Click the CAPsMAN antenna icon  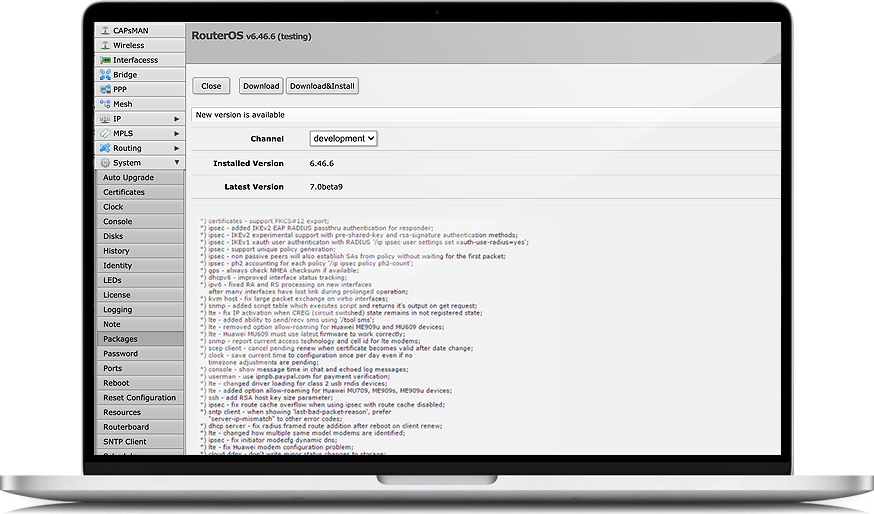click(105, 31)
